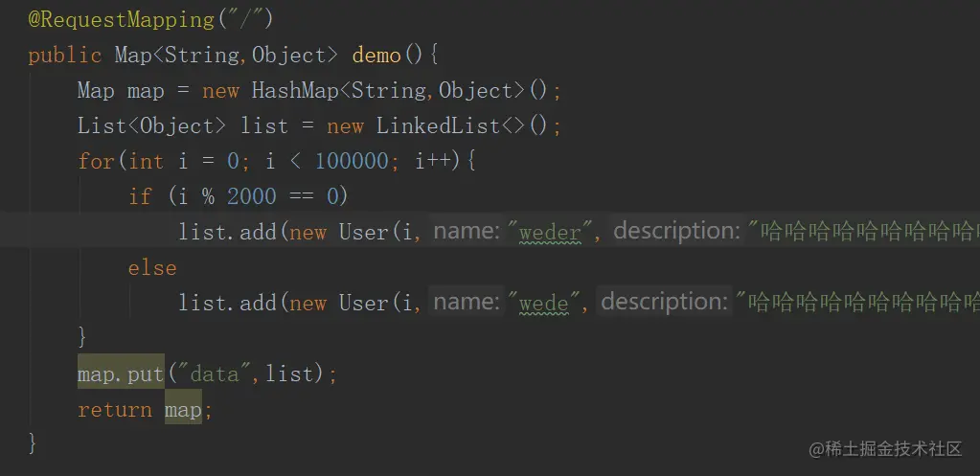The image size is (980, 476).
Task: Click the method's final closing brace
Action: 33,444
